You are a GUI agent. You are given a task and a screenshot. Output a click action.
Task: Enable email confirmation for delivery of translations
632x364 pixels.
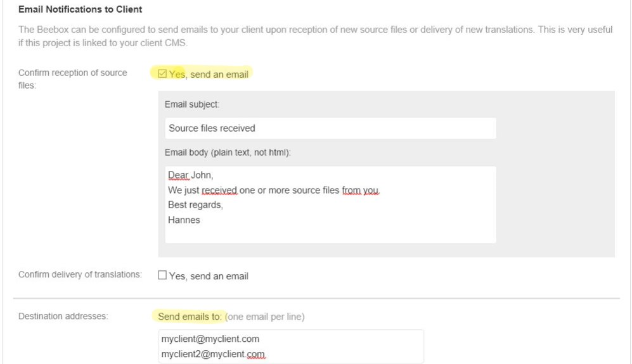coord(162,275)
